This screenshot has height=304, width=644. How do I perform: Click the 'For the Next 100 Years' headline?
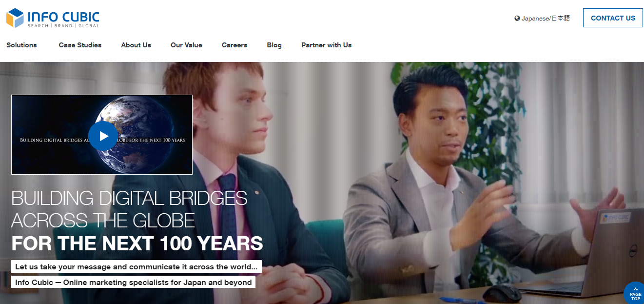(x=137, y=243)
